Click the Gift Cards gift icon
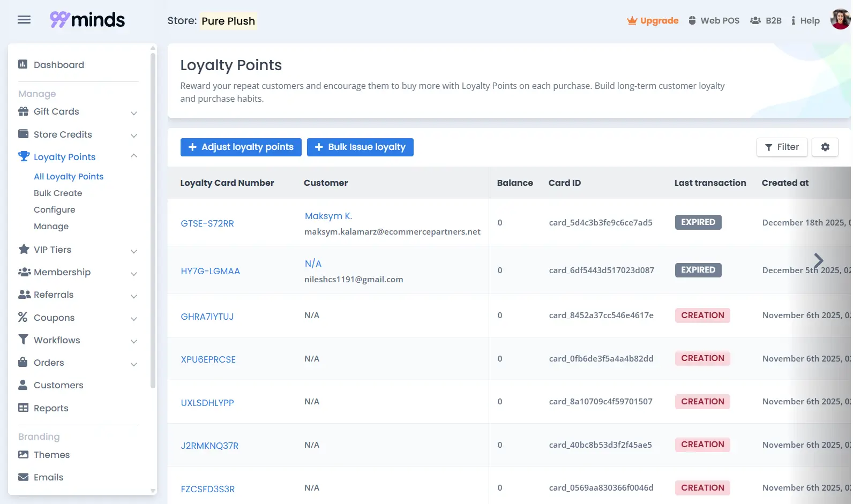Screen dimensions: 853x504 (x=23, y=111)
